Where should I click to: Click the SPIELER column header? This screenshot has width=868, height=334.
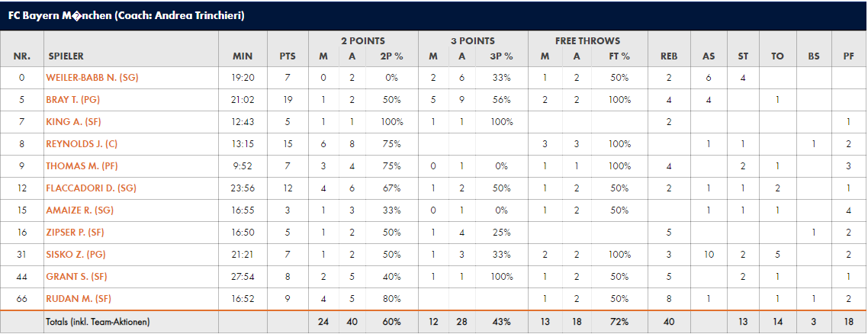click(66, 56)
